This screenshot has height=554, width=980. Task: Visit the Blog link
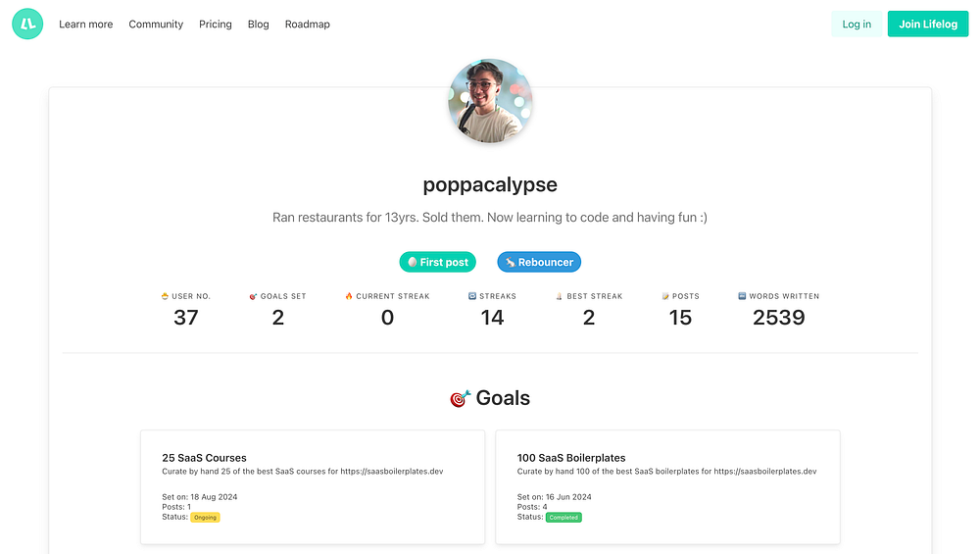[x=259, y=25]
